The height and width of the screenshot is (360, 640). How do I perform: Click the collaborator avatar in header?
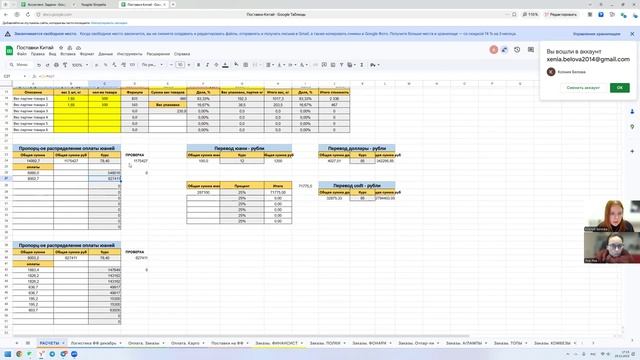tap(493, 50)
